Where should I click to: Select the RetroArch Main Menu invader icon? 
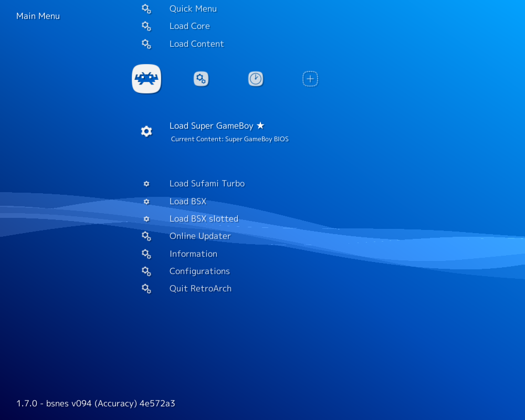(x=146, y=79)
